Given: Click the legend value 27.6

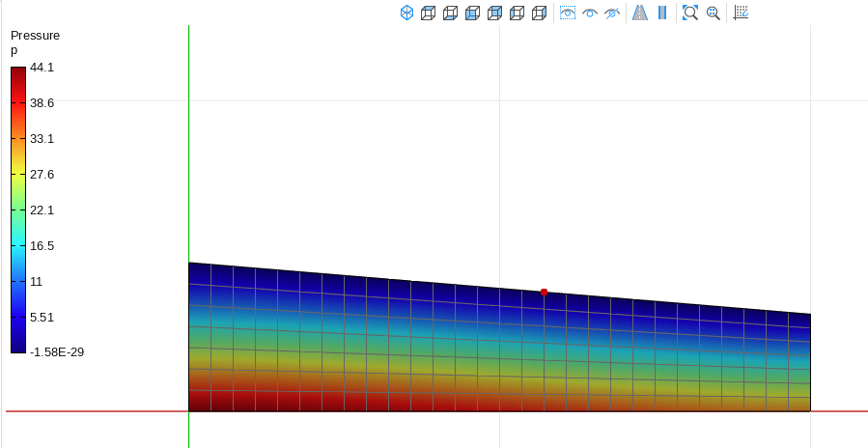Looking at the screenshot, I should [42, 175].
